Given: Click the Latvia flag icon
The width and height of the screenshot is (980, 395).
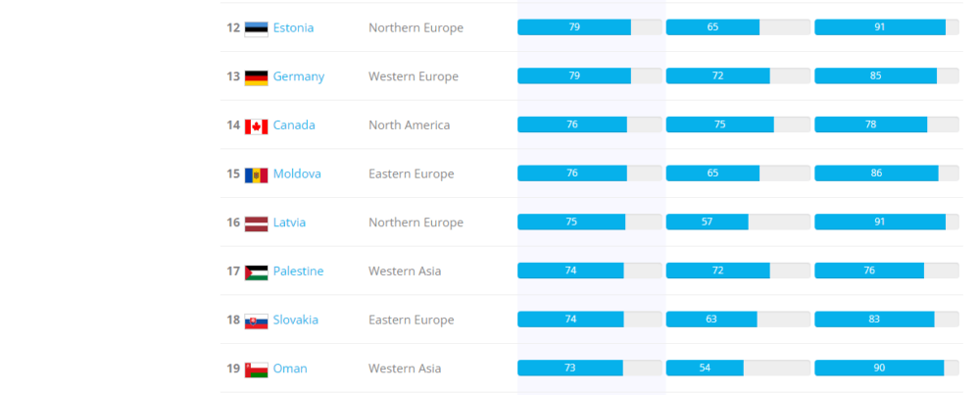Looking at the screenshot, I should coord(256,223).
